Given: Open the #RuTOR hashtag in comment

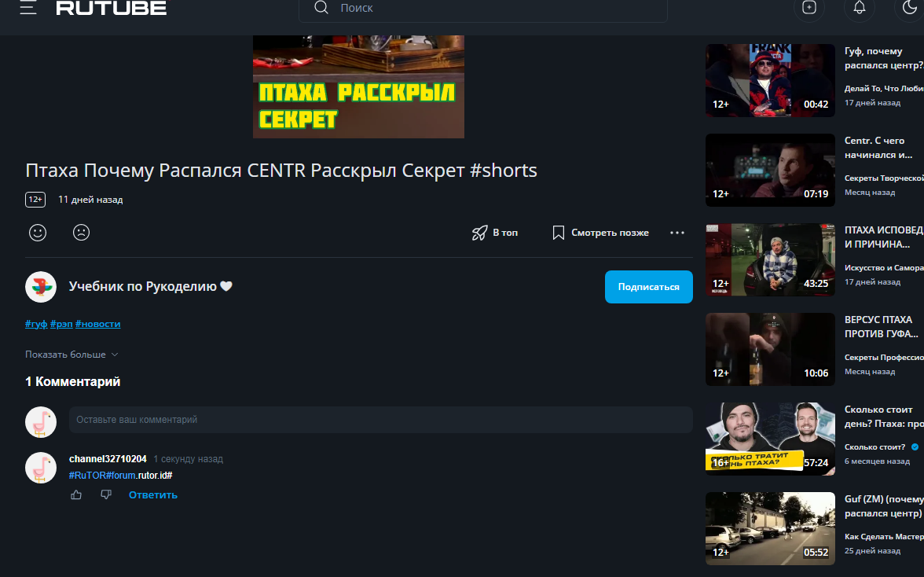Looking at the screenshot, I should [88, 476].
